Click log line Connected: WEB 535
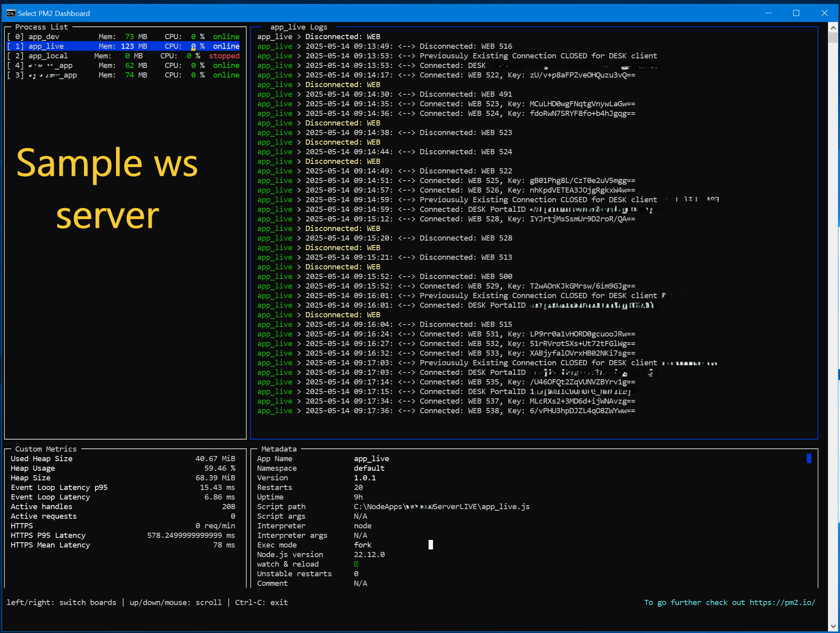840x633 pixels. (446, 382)
